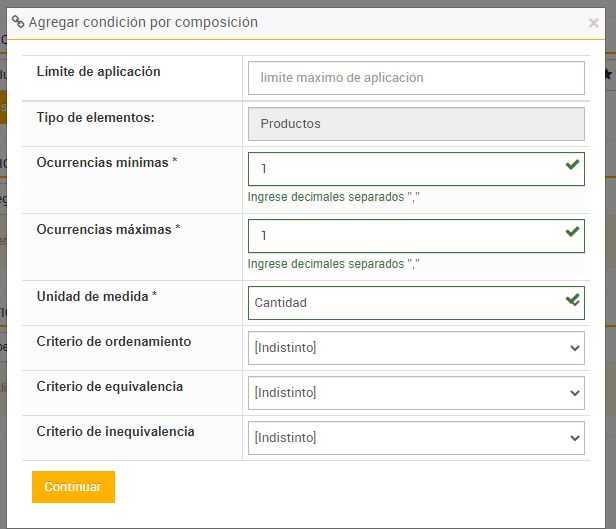Click the Tipo de elementos label
Screen dimensions: 616x529
tap(95, 117)
